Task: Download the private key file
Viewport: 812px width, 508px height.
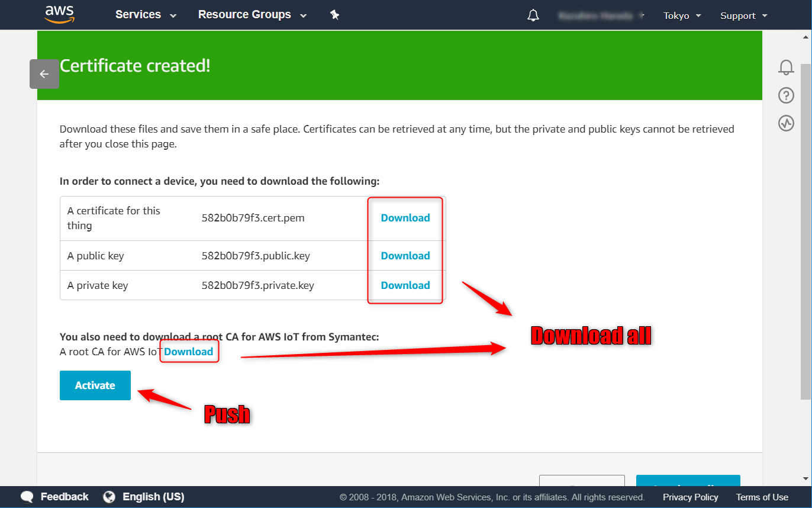Action: tap(405, 285)
